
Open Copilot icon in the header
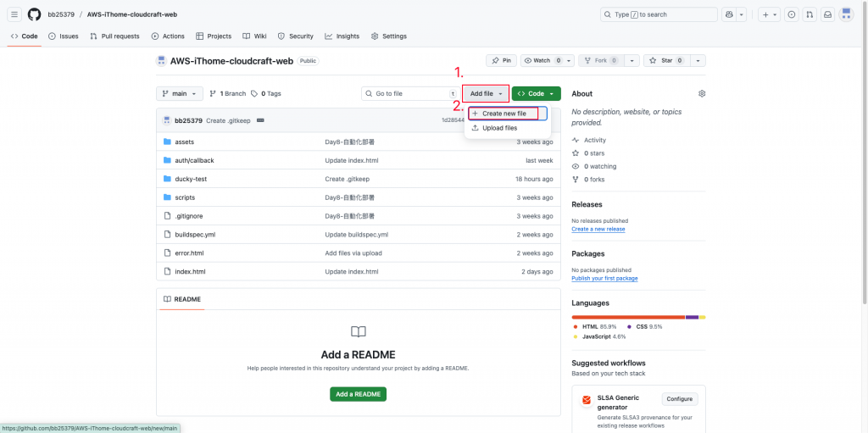729,14
